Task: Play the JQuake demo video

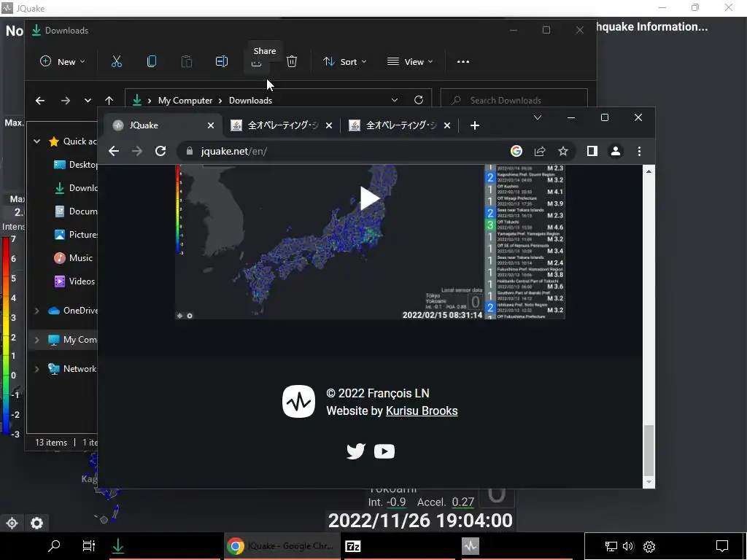Action: tap(369, 198)
